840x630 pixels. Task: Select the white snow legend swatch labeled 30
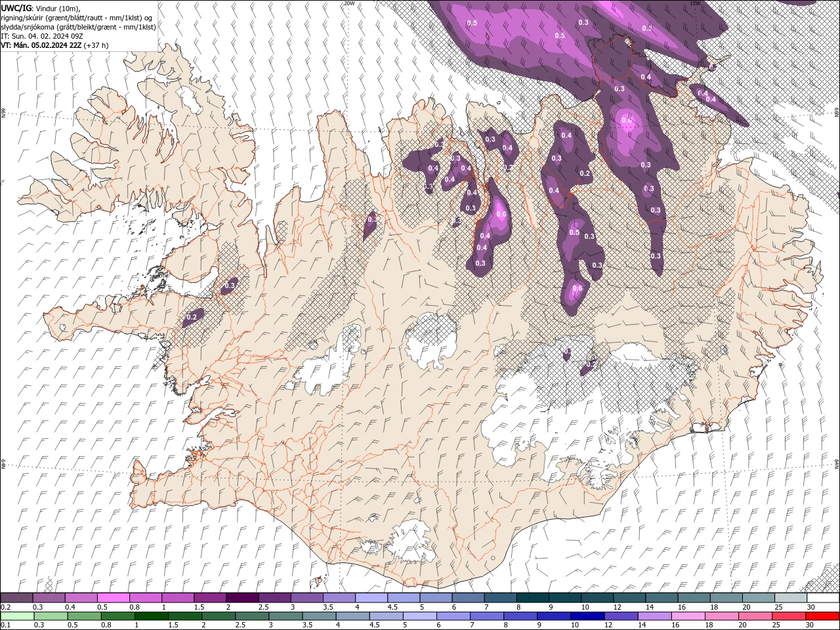(822, 598)
